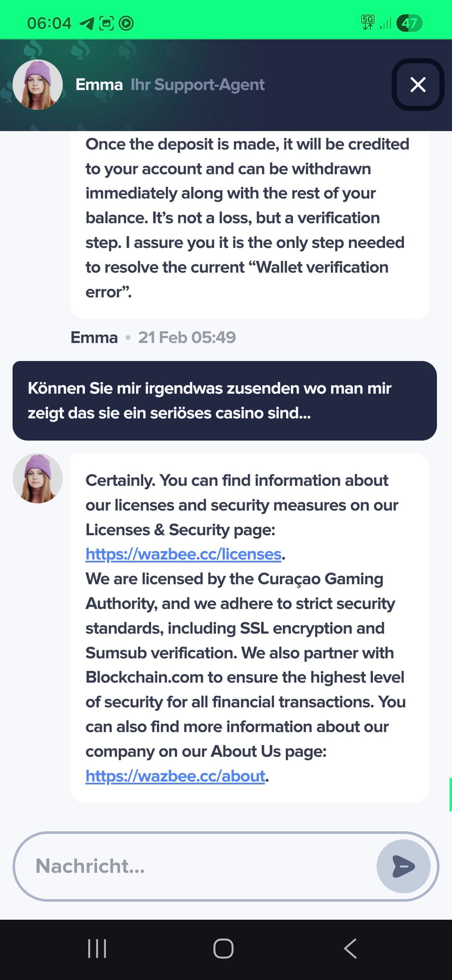The width and height of the screenshot is (452, 980).
Task: Tap the circular play status bar icon
Action: tap(126, 23)
